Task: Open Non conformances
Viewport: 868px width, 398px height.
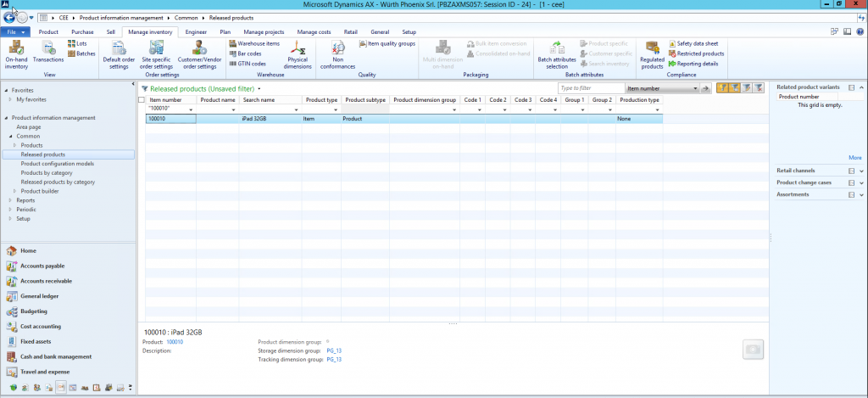Action: [x=337, y=55]
